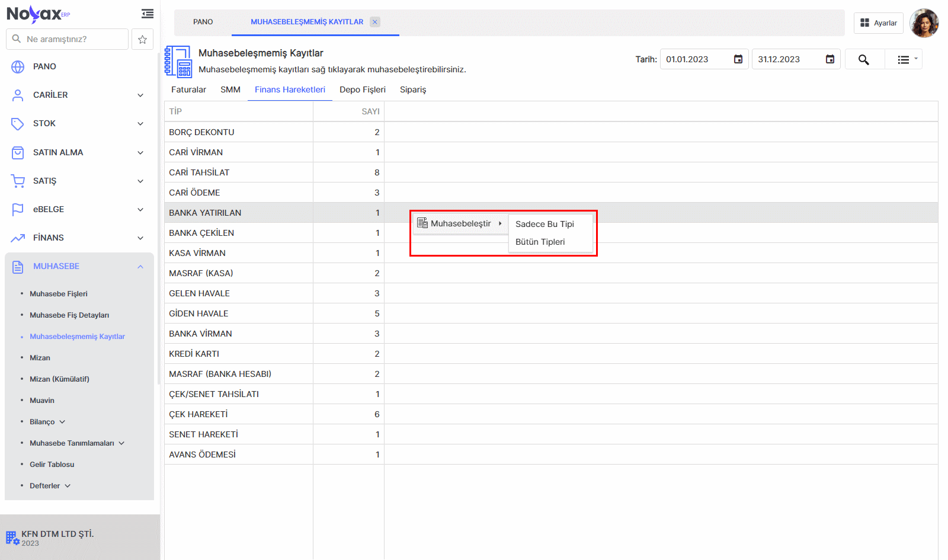Sort by the SAYI column header
Image resolution: width=948 pixels, height=560 pixels.
pyautogui.click(x=349, y=111)
